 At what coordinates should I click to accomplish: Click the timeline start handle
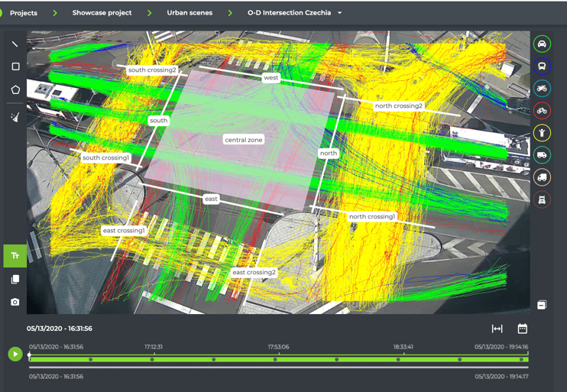pos(29,355)
